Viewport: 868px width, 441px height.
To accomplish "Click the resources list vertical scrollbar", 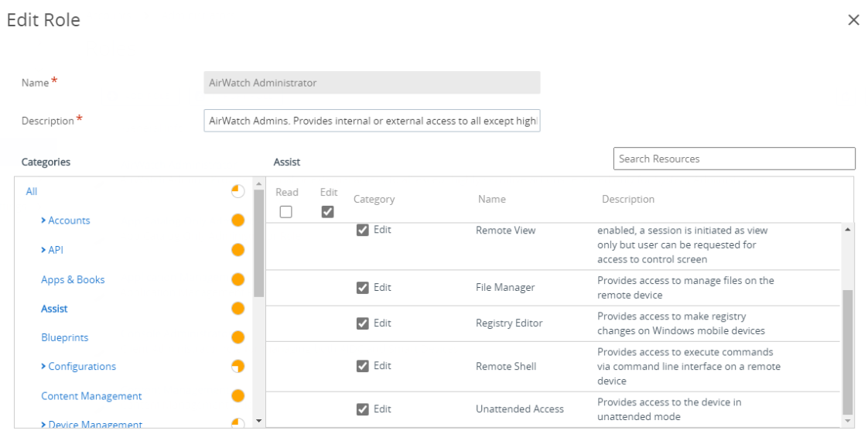I will pyautogui.click(x=848, y=352).
